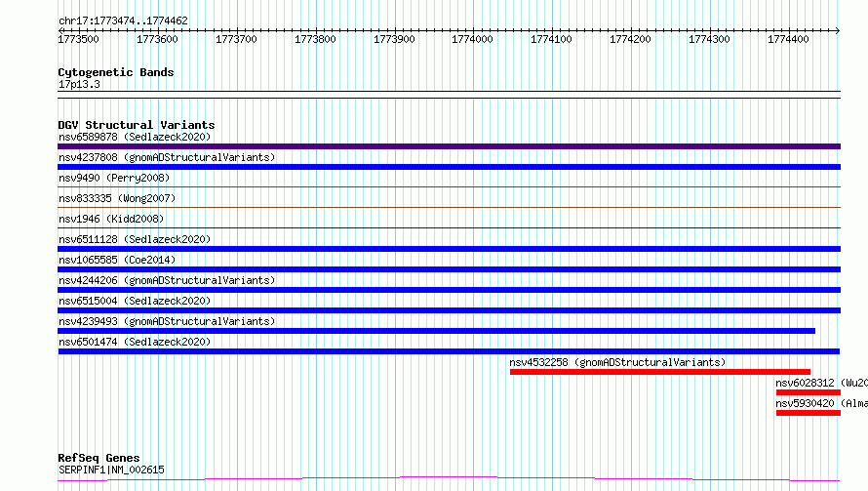Select the red nsv5930420 variant bar

pos(809,413)
